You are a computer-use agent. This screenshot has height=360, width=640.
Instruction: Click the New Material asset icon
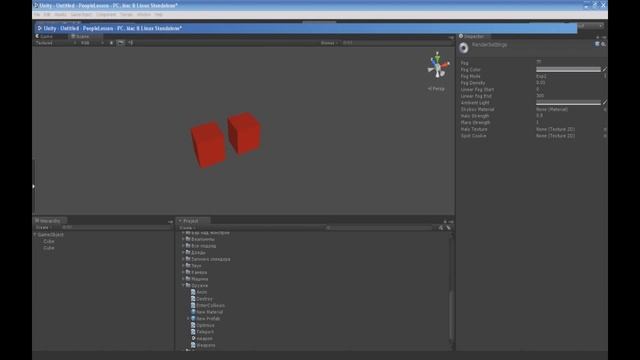pos(193,312)
